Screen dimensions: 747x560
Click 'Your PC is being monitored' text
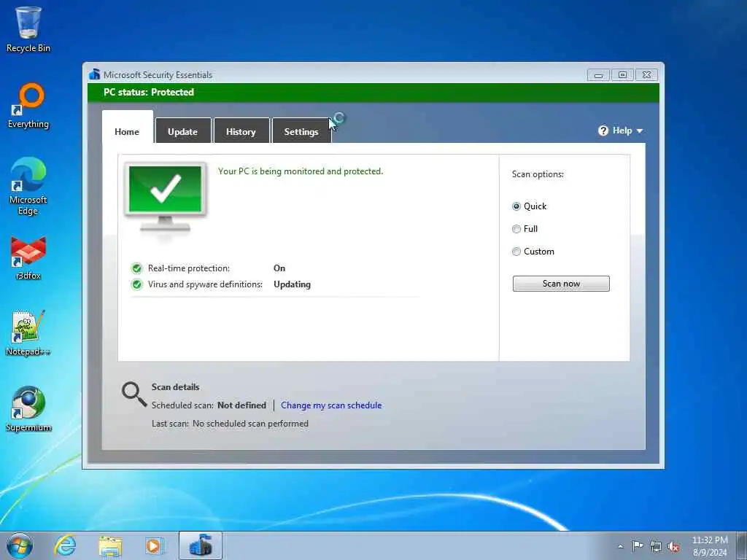[300, 171]
